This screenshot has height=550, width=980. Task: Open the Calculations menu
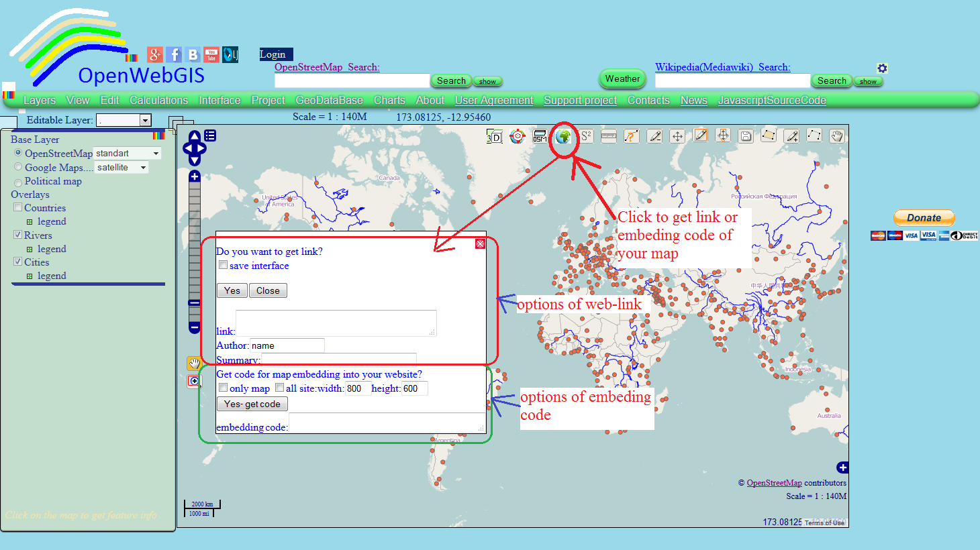coord(158,100)
